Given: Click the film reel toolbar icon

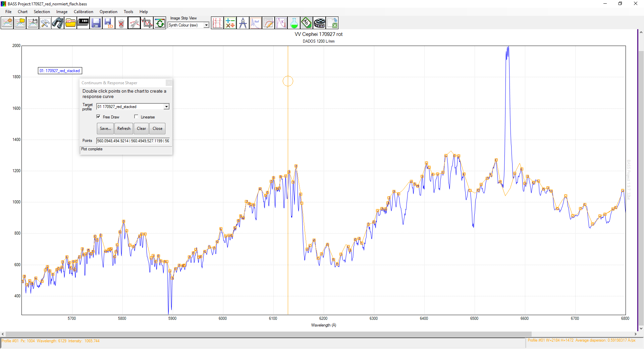Looking at the screenshot, I should (319, 23).
